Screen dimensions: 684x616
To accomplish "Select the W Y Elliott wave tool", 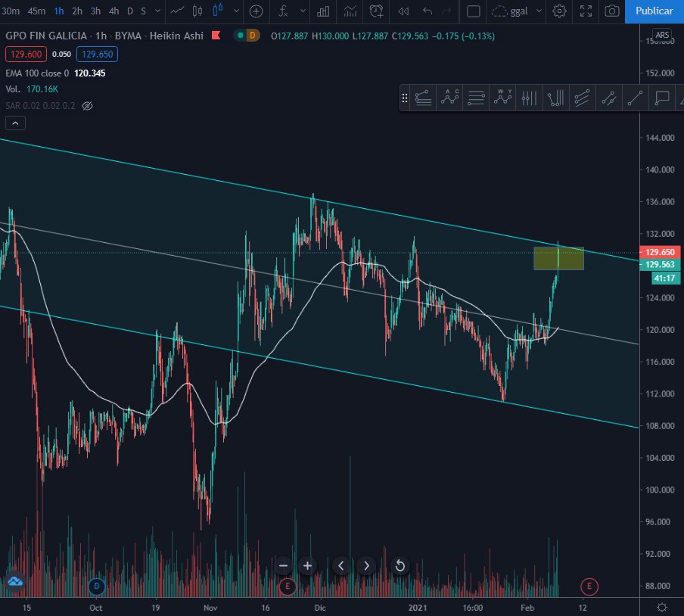I will coord(502,98).
